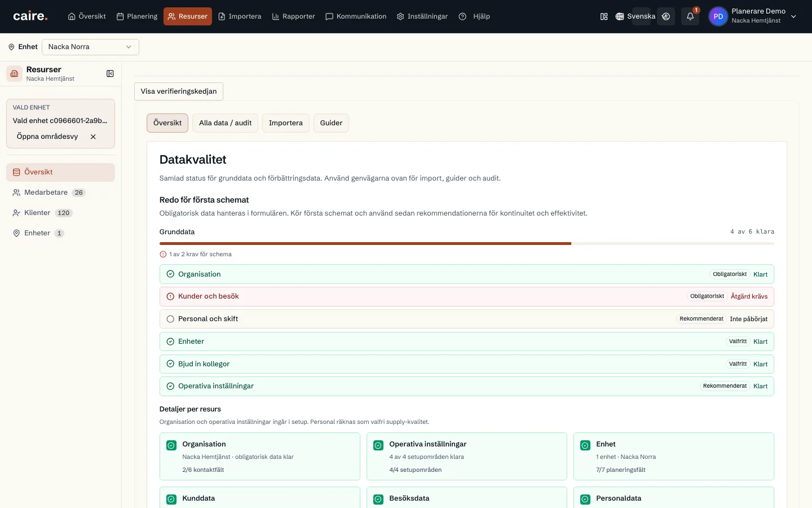Open the Översikt item in top navigation
Screen dimensions: 812x508
tap(87, 16)
